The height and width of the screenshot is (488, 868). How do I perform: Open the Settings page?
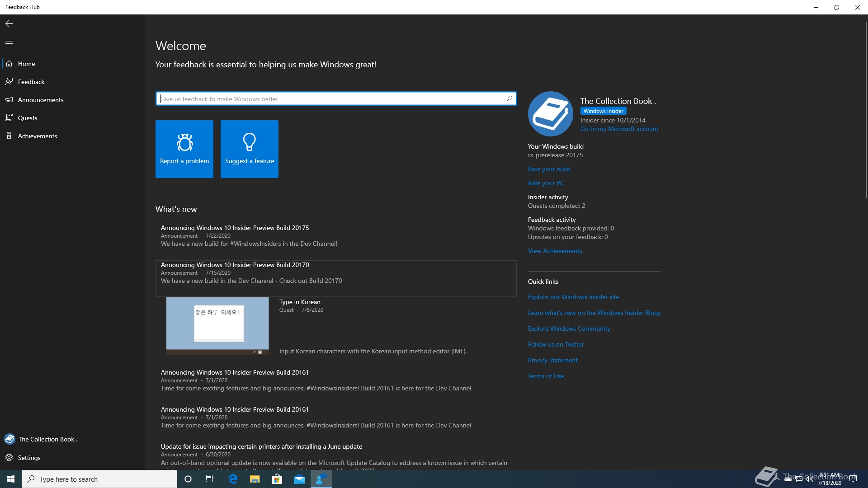pos(72,458)
